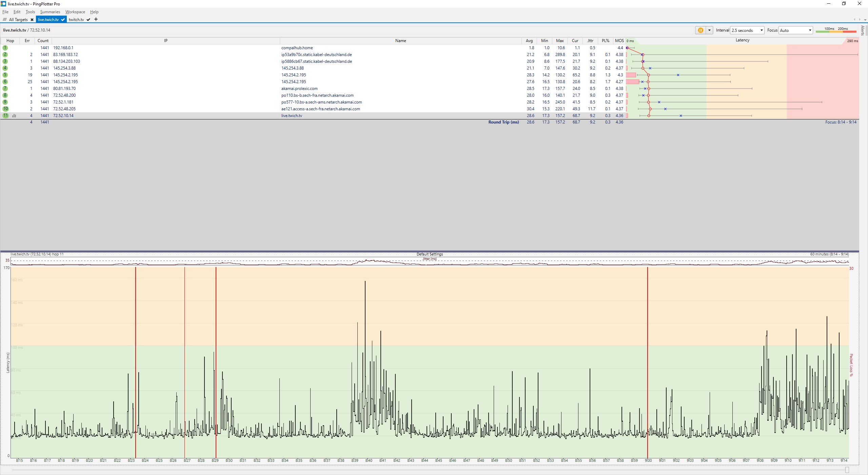Click the hop 10 green circle icon
The height and width of the screenshot is (475, 868).
5,109
